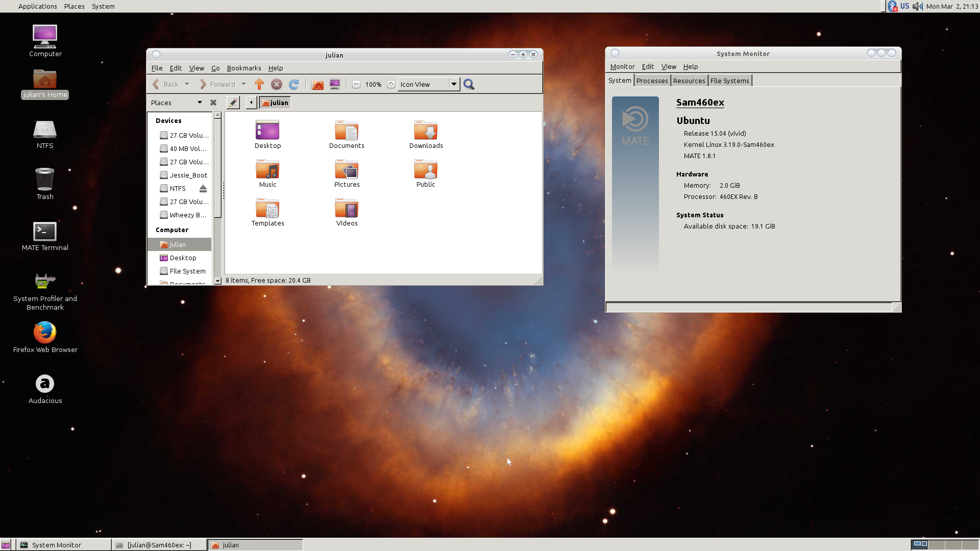Open the Bookmarks menu in file manager
980x551 pixels.
(x=243, y=68)
